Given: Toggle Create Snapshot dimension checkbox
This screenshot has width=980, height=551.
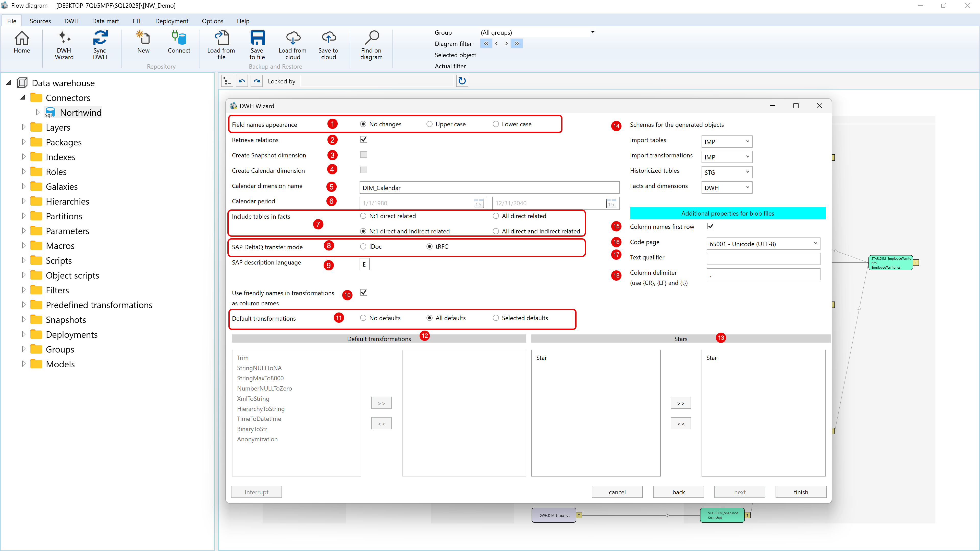Looking at the screenshot, I should (x=364, y=155).
